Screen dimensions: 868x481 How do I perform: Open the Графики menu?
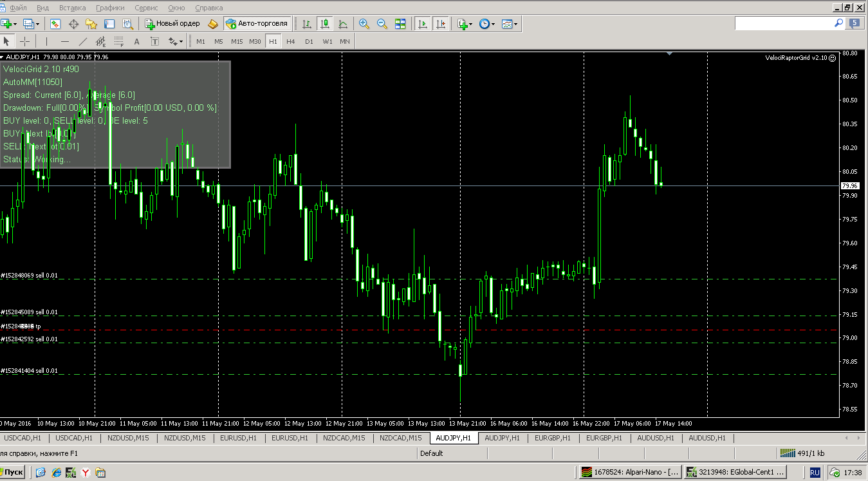(x=110, y=8)
